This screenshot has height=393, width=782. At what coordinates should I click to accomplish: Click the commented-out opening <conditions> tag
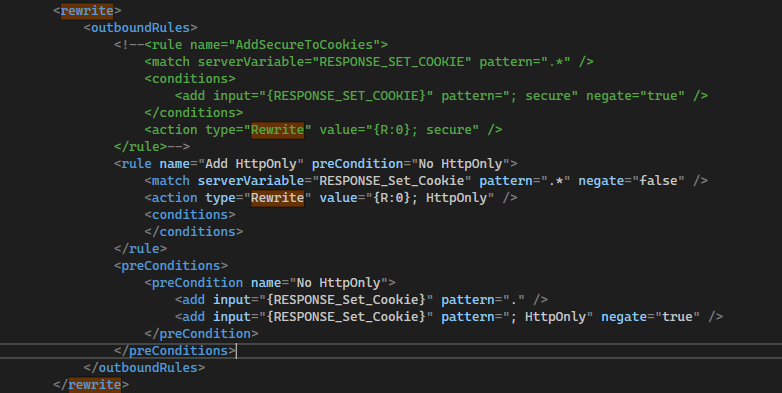[190, 78]
